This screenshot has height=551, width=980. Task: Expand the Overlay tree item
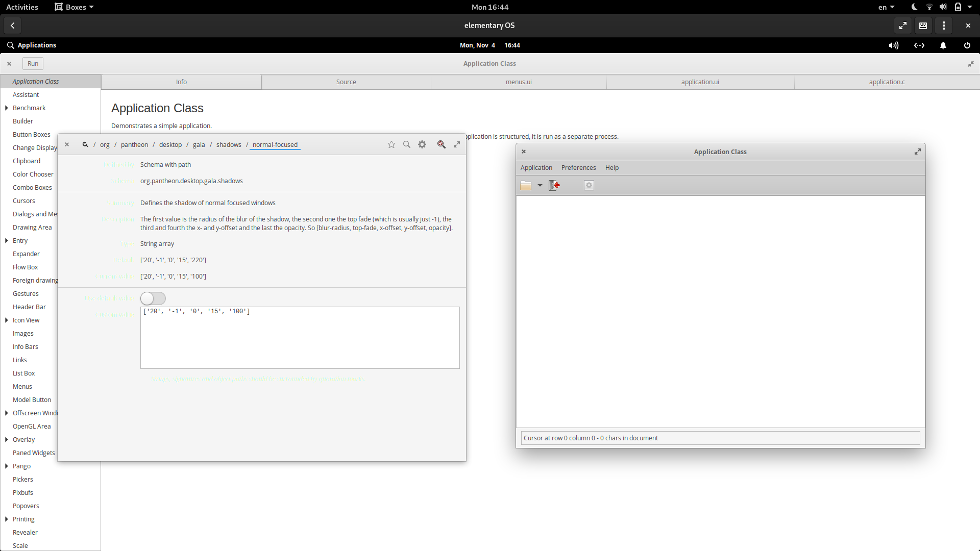7,440
